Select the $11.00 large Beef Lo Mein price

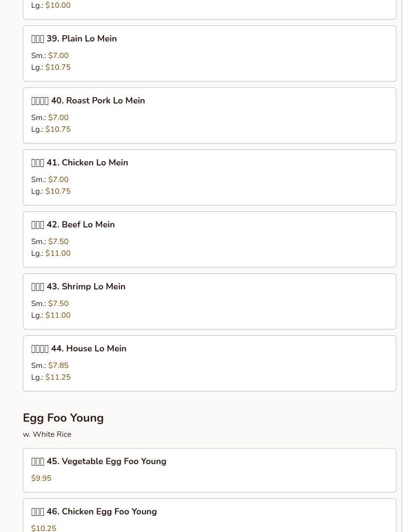click(x=58, y=253)
